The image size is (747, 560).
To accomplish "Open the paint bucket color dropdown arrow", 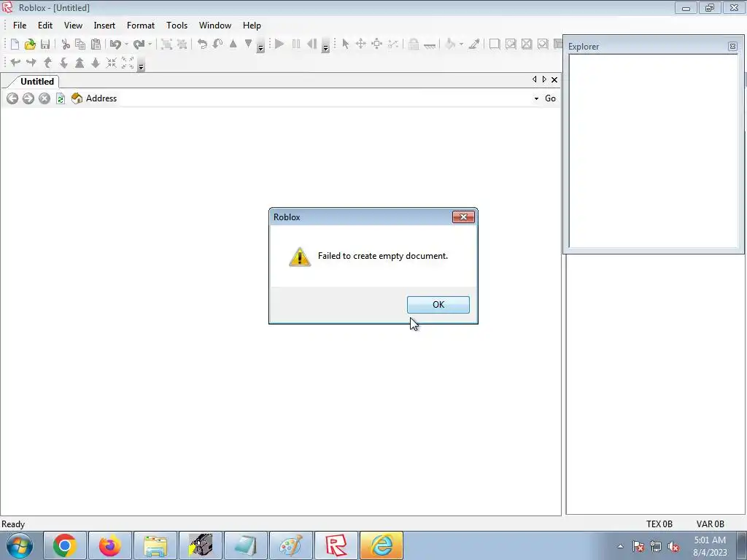I will 461,44.
